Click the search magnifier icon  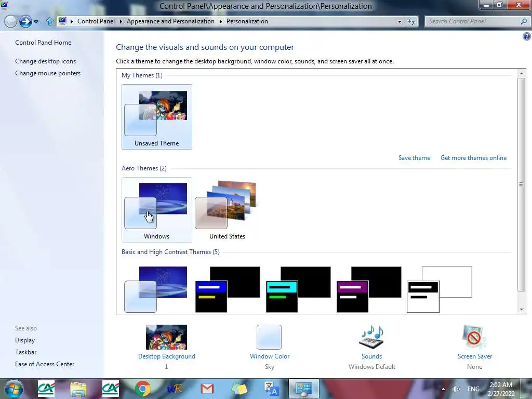[x=524, y=21]
